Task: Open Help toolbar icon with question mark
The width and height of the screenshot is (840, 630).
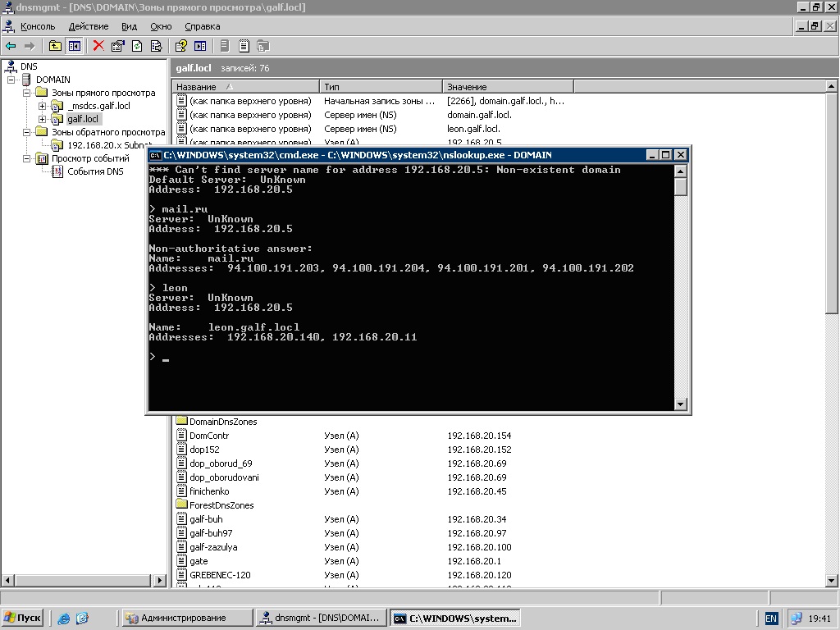Action: pos(180,46)
